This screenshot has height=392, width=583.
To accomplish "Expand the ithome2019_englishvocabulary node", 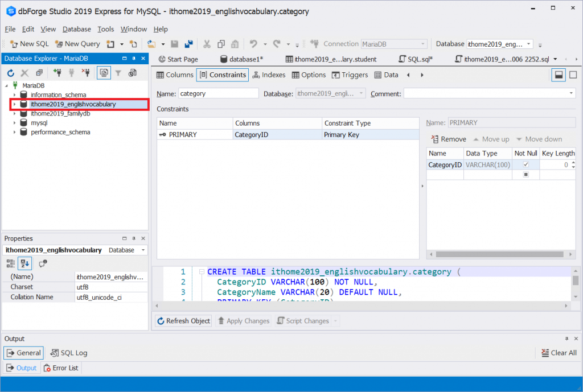I will point(14,104).
